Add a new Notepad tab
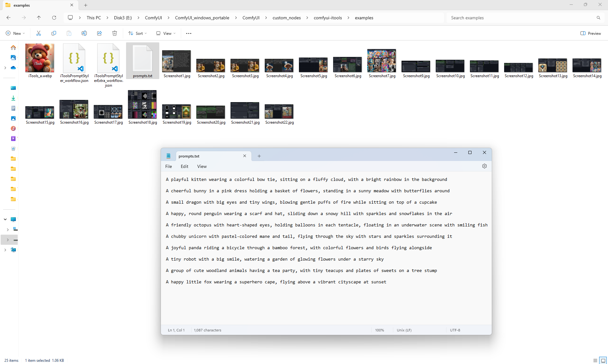The width and height of the screenshot is (608, 364). (259, 156)
